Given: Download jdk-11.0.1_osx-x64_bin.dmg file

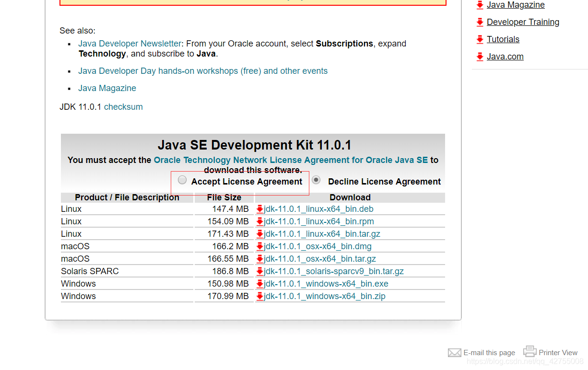Looking at the screenshot, I should pos(318,246).
